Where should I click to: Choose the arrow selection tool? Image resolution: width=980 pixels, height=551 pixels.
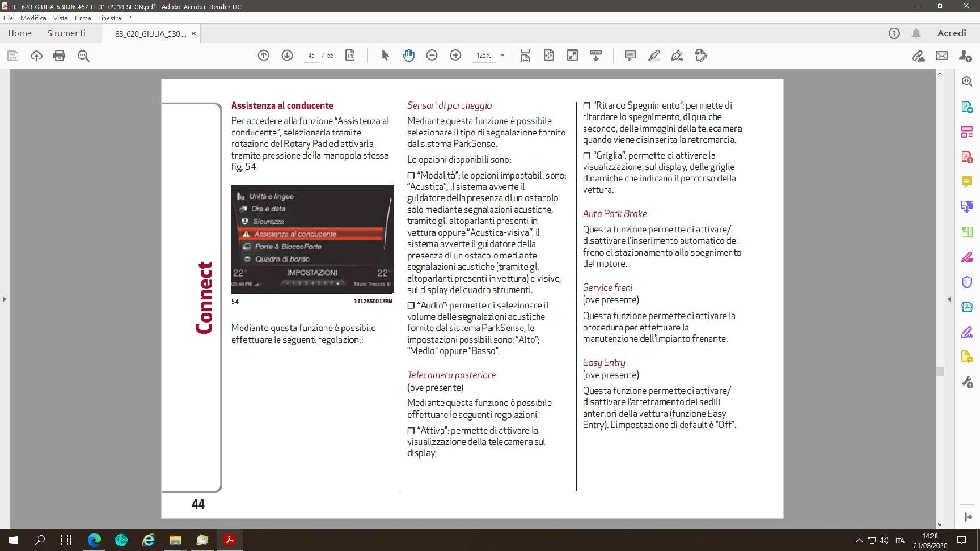pyautogui.click(x=385, y=56)
